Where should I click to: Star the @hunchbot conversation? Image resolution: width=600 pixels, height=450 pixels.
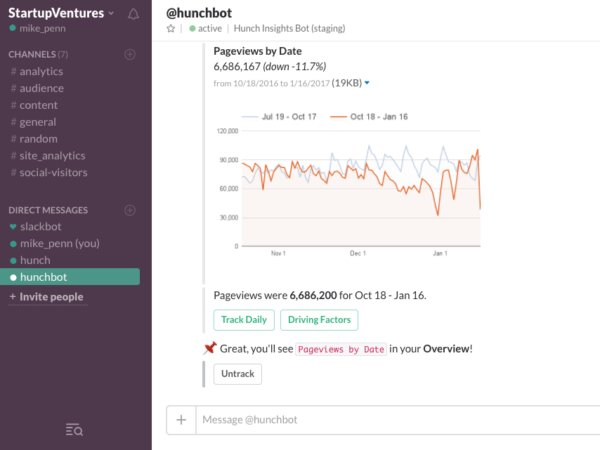click(x=171, y=29)
